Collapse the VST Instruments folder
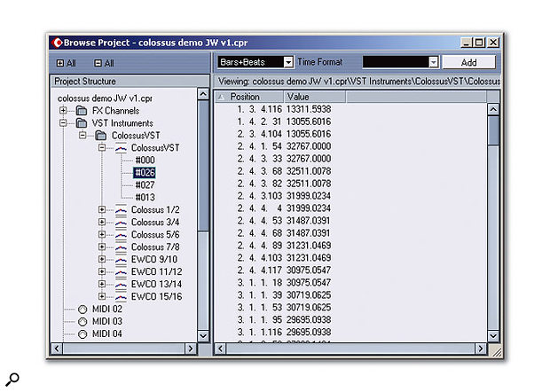The width and height of the screenshot is (550, 392). click(x=63, y=123)
